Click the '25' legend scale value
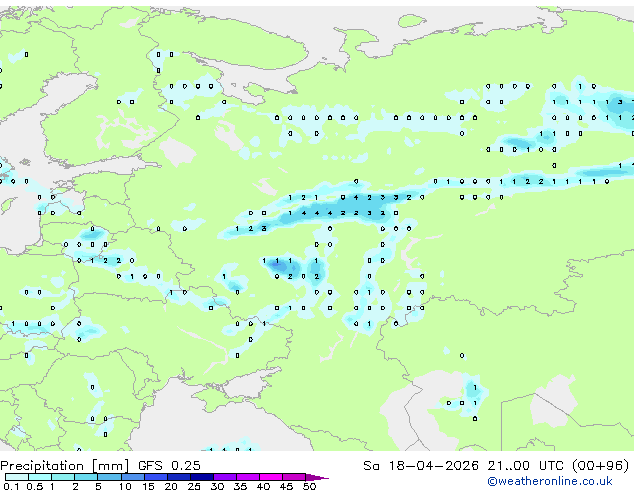 click(x=194, y=486)
